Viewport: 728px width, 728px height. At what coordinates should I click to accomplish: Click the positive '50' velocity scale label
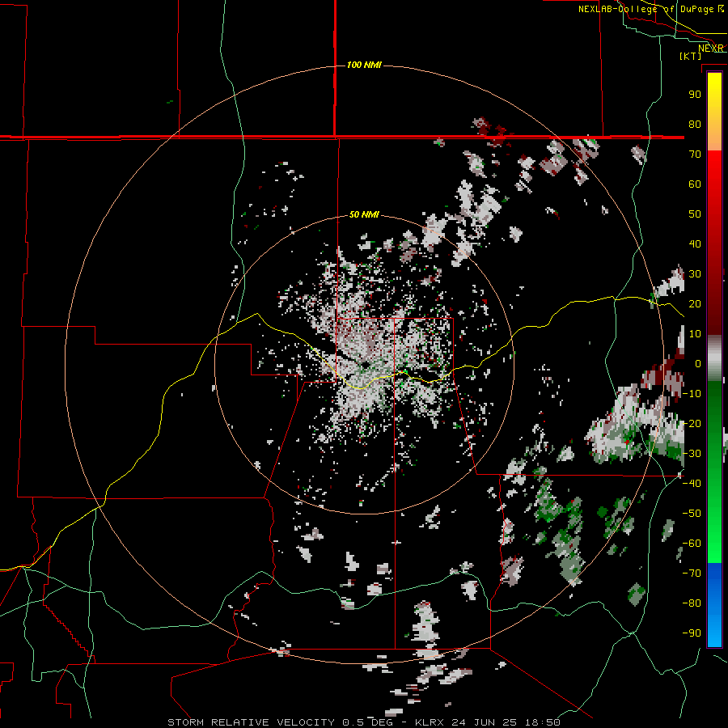695,214
